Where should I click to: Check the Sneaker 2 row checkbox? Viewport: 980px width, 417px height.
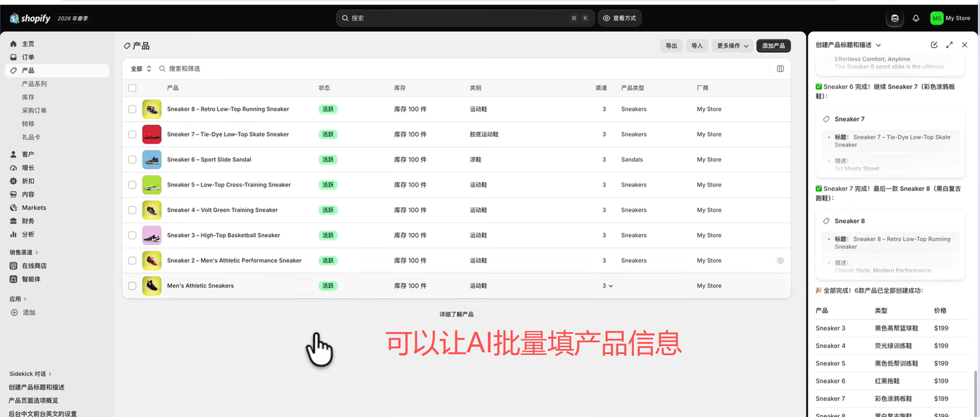pyautogui.click(x=132, y=261)
